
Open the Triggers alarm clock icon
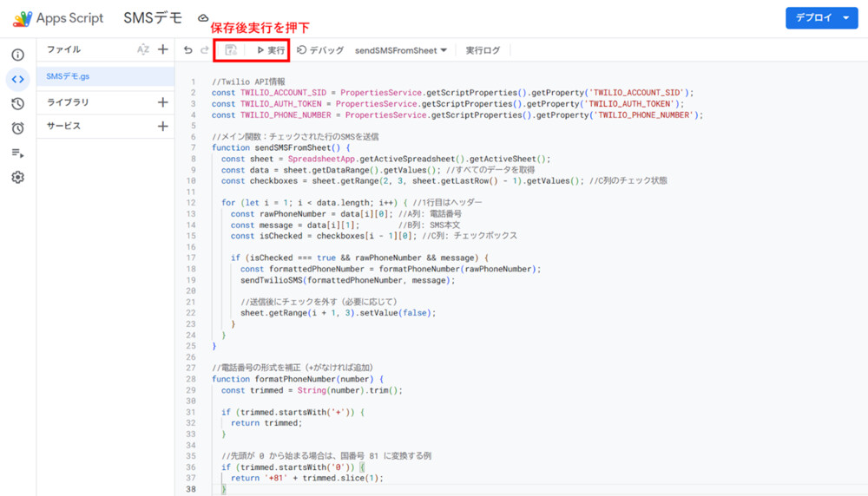[x=17, y=128]
